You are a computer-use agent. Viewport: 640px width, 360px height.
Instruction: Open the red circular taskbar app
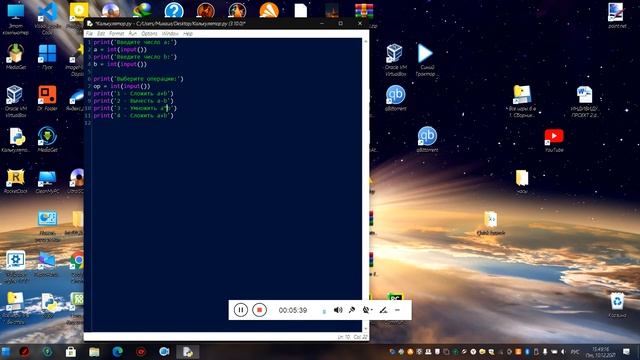coord(141,351)
